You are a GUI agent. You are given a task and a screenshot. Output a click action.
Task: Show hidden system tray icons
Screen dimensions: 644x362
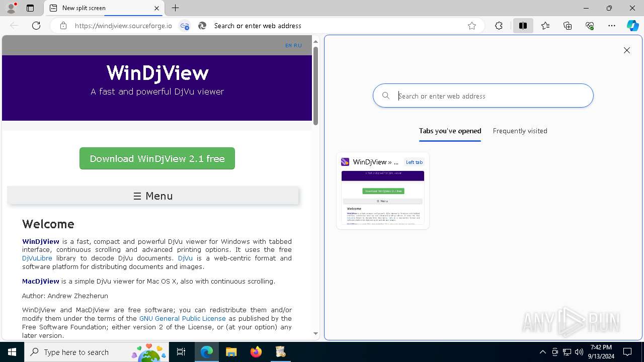click(x=542, y=352)
